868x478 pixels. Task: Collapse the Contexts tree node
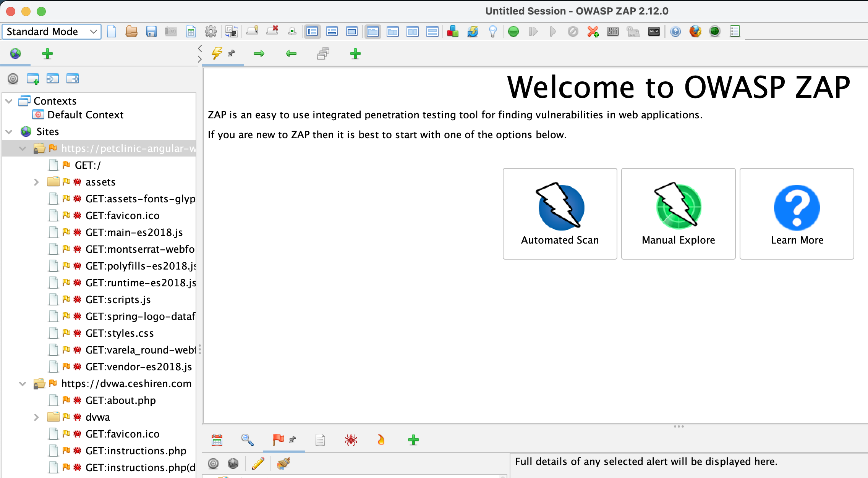9,102
